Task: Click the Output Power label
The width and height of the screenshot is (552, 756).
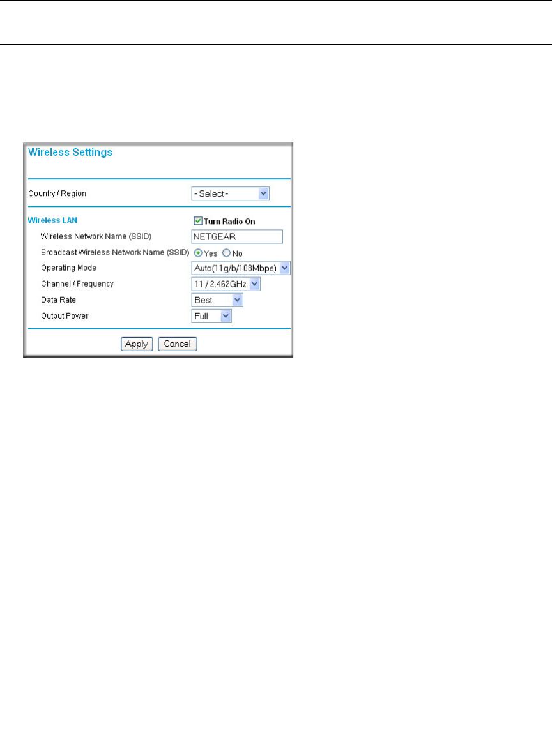Action: pyautogui.click(x=65, y=316)
